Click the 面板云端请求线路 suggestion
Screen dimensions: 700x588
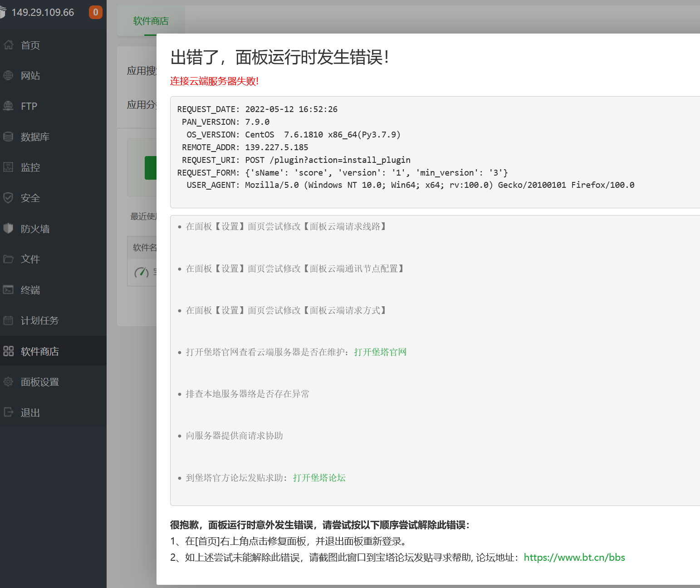pyautogui.click(x=286, y=226)
